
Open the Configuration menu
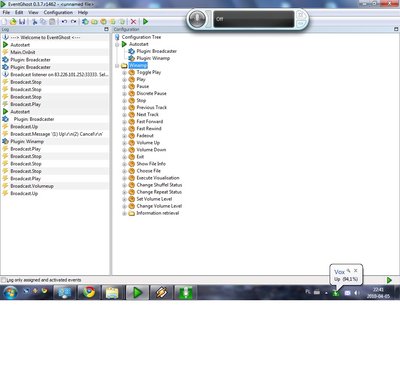pos(58,12)
